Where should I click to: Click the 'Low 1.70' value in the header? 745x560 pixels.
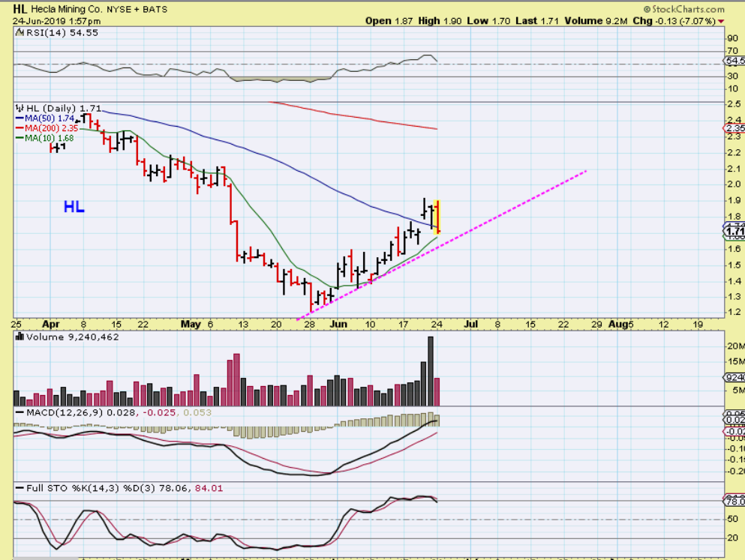pos(488,21)
